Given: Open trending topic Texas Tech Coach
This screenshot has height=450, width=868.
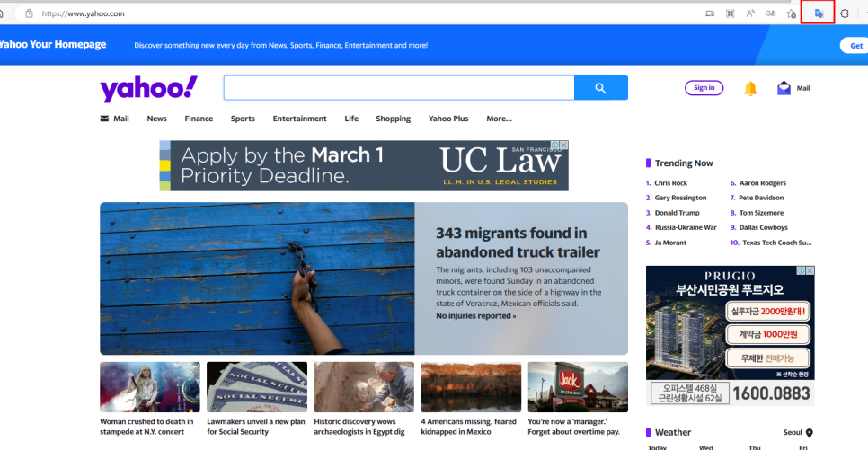Looking at the screenshot, I should (777, 243).
